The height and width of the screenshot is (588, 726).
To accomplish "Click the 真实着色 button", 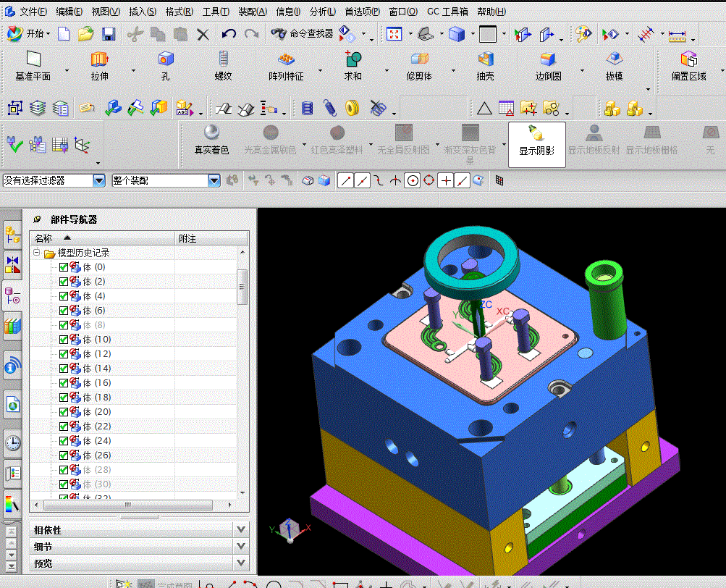I will [211, 140].
